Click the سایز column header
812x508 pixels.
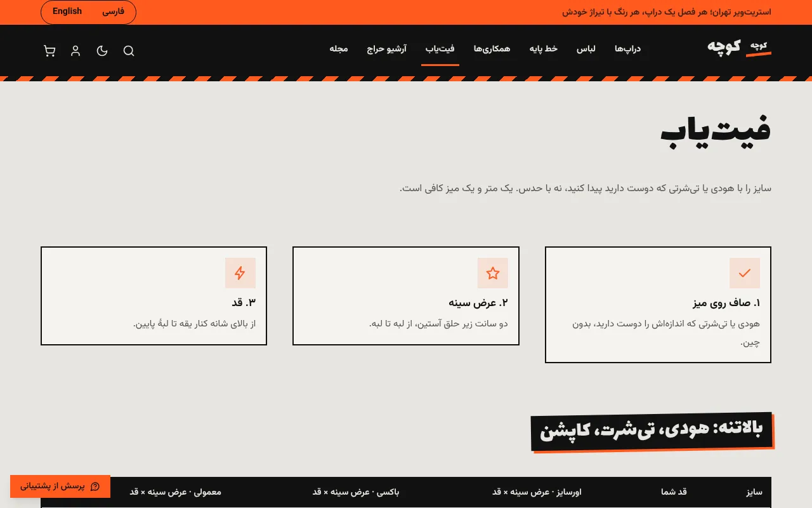tap(754, 492)
